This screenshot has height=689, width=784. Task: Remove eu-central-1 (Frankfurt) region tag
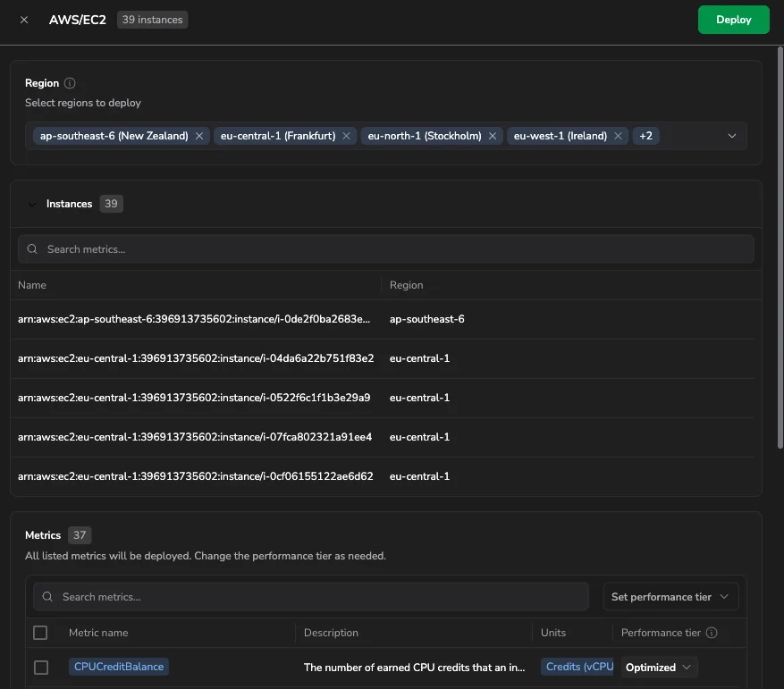coord(346,136)
